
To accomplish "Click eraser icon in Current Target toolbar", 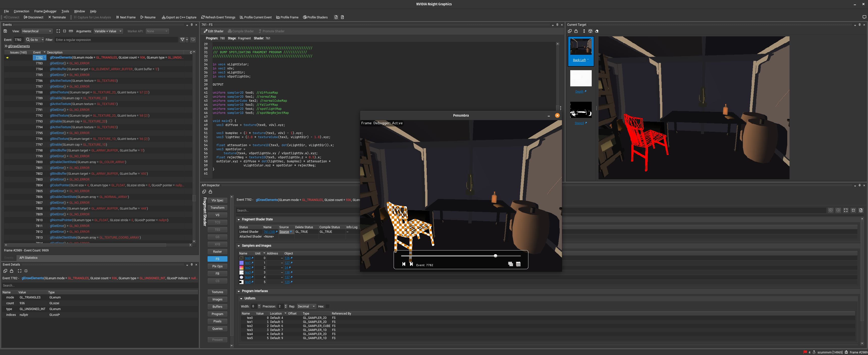I will [x=597, y=31].
